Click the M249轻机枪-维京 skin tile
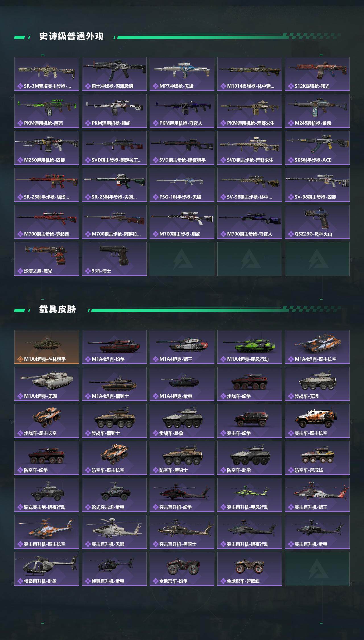Screen dimensions: 364x640 317,111
